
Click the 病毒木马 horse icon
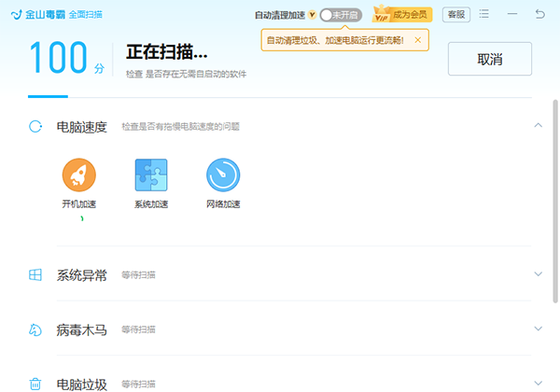(35, 329)
